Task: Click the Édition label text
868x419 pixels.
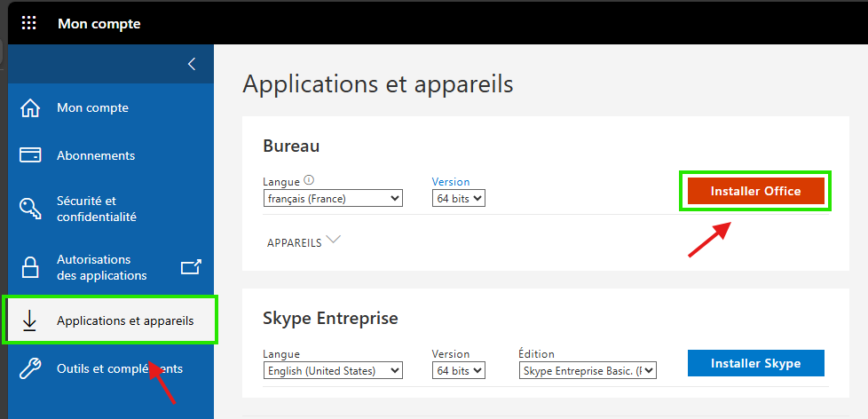Action: point(536,353)
